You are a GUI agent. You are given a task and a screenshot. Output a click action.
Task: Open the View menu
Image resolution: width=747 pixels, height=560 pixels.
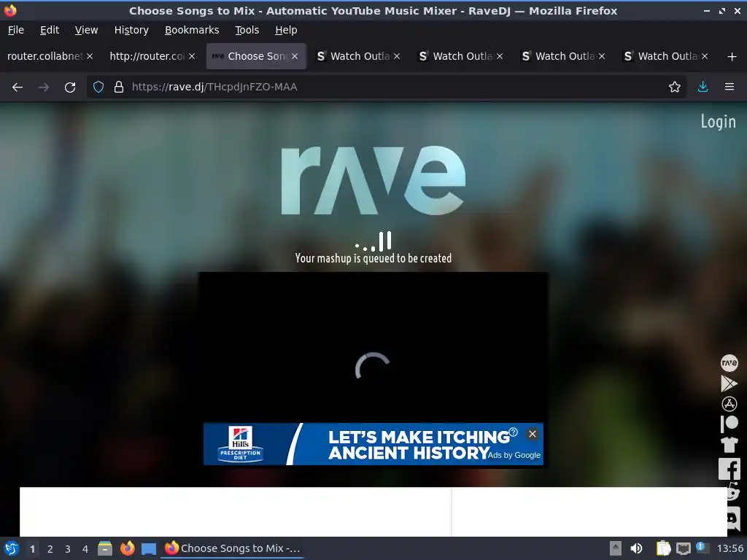[86, 30]
